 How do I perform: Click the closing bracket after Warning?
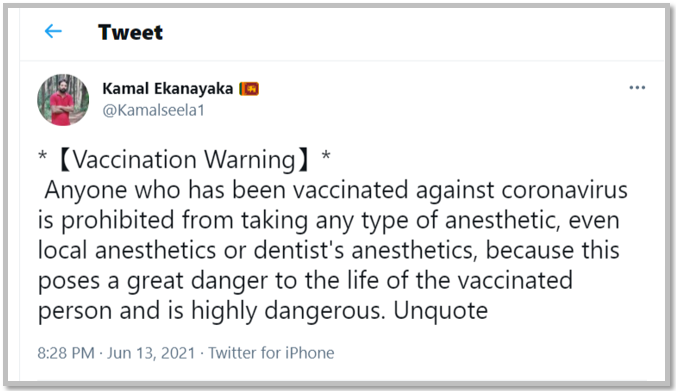pyautogui.click(x=304, y=160)
